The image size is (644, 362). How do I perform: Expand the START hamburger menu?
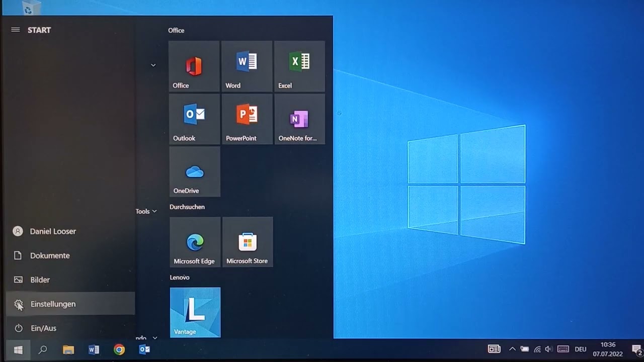tap(16, 30)
